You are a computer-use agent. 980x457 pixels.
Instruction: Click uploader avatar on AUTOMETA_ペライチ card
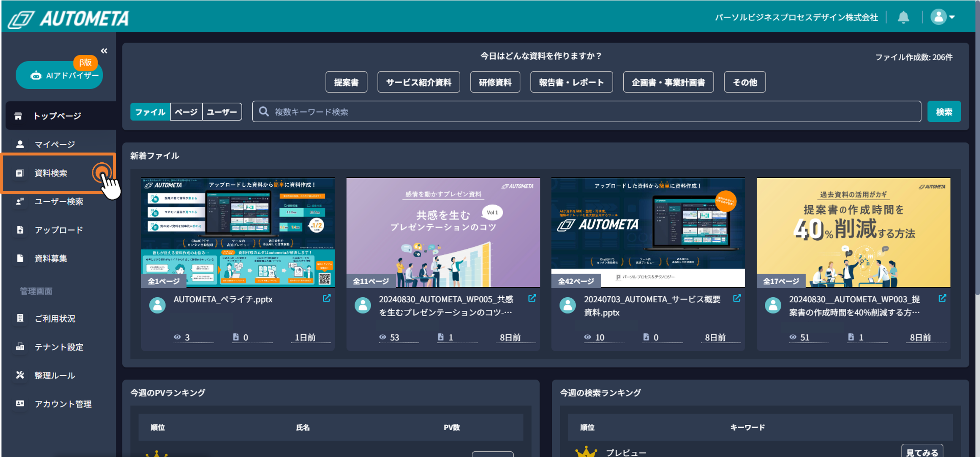click(157, 305)
